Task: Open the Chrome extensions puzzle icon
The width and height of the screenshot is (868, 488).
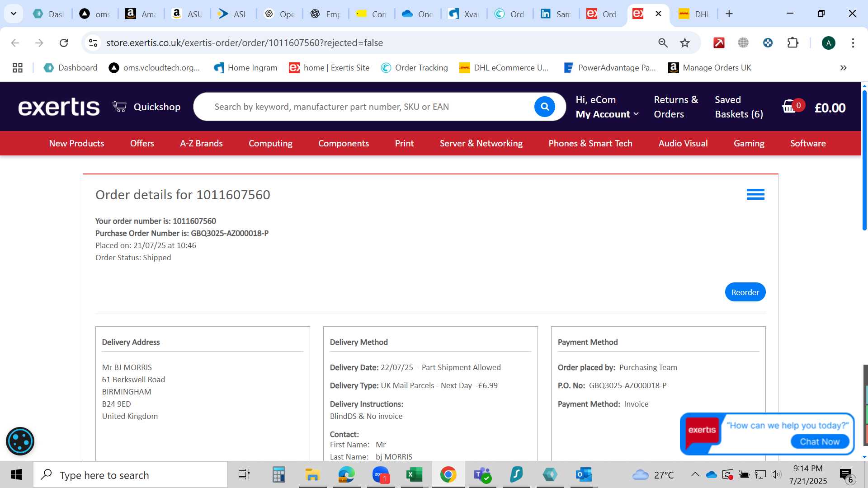Action: coord(793,43)
